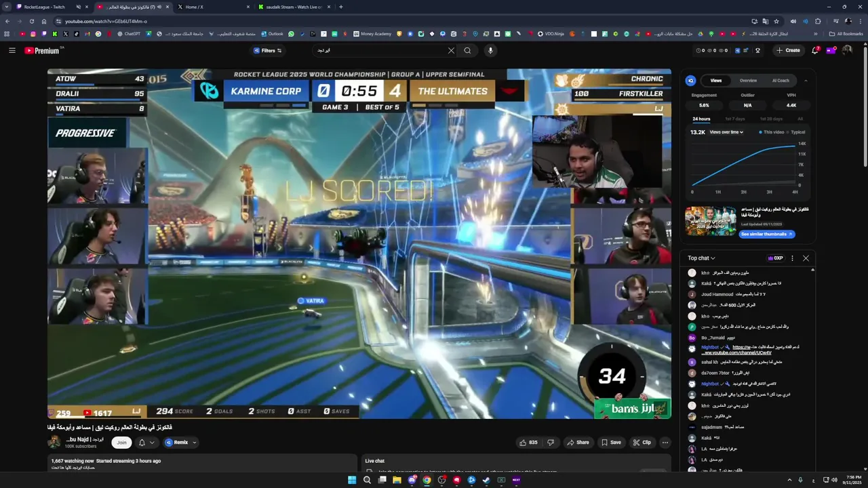
Task: Click the Join membership button
Action: pos(121,443)
